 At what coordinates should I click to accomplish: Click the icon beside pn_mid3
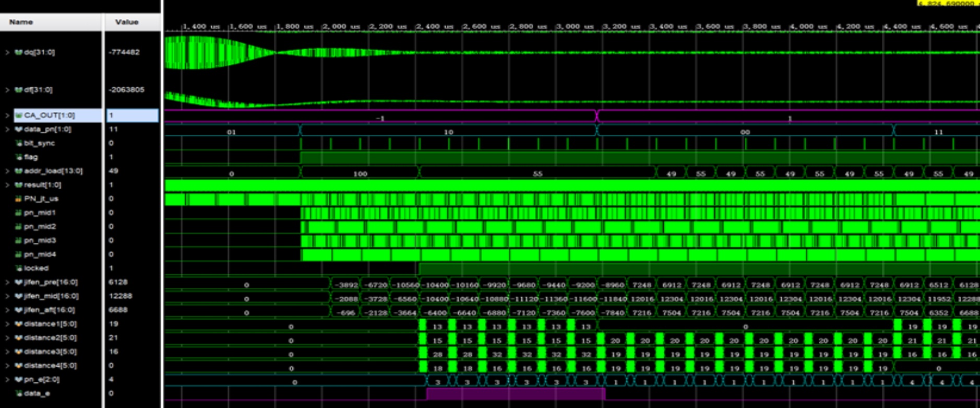19,241
